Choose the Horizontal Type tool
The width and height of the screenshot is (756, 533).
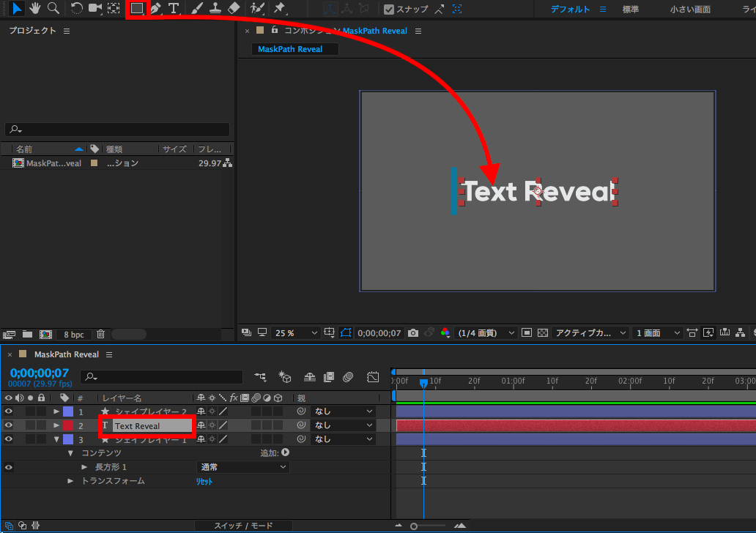click(174, 9)
